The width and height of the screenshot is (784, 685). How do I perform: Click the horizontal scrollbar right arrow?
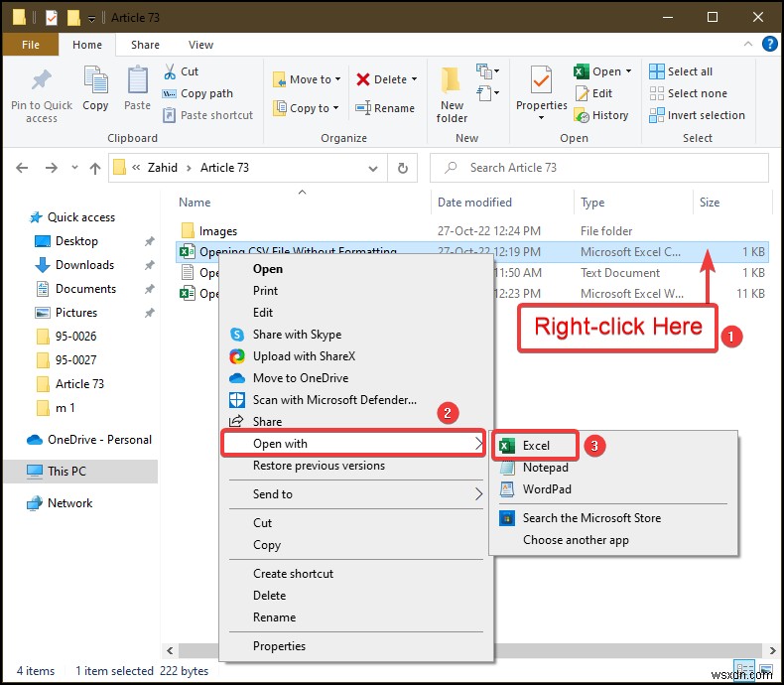[x=772, y=650]
